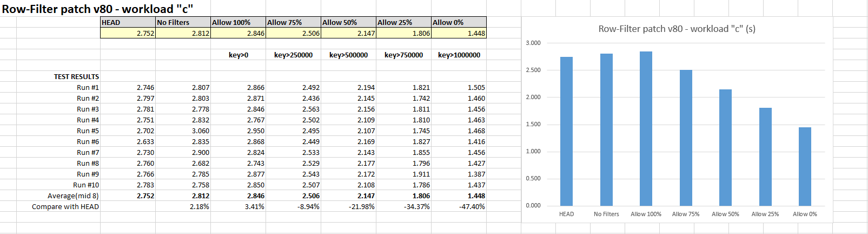
Task: Select the "Average(mid 8)" row label
Action: coord(73,196)
